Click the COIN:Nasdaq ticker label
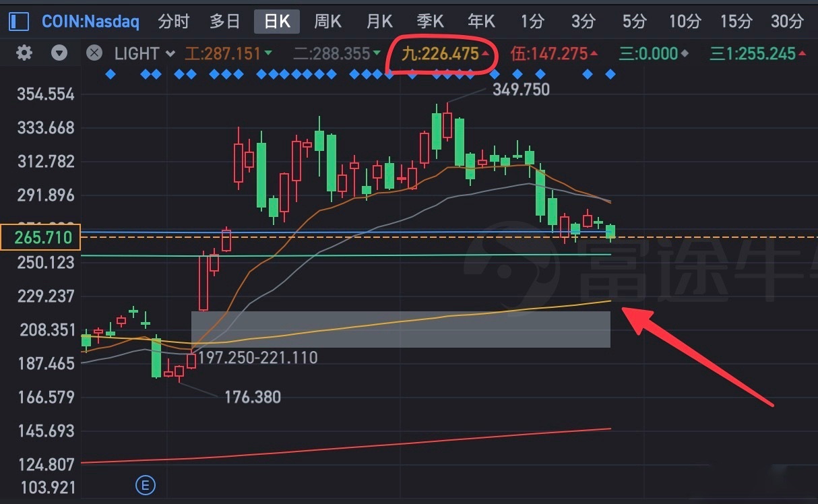Viewport: 818px width, 504px height. 90,22
